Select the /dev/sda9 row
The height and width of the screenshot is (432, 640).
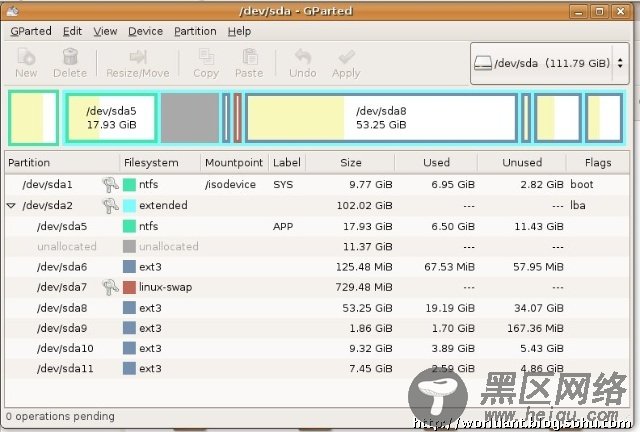tap(317, 328)
